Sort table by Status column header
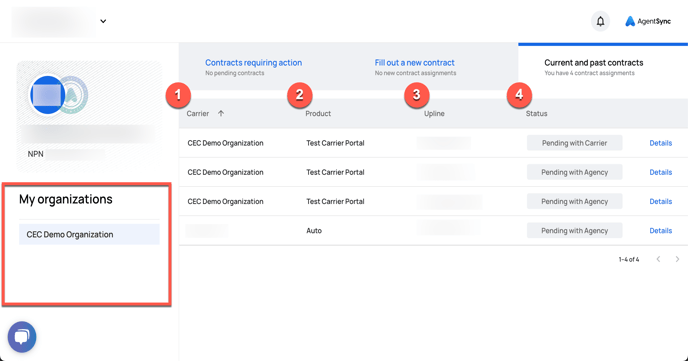This screenshot has width=688, height=361. coord(537,114)
